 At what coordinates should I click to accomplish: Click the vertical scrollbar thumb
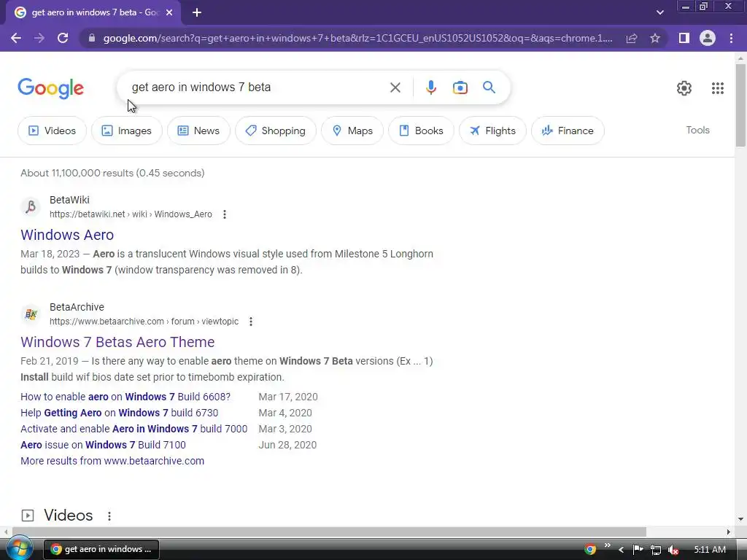[740, 105]
